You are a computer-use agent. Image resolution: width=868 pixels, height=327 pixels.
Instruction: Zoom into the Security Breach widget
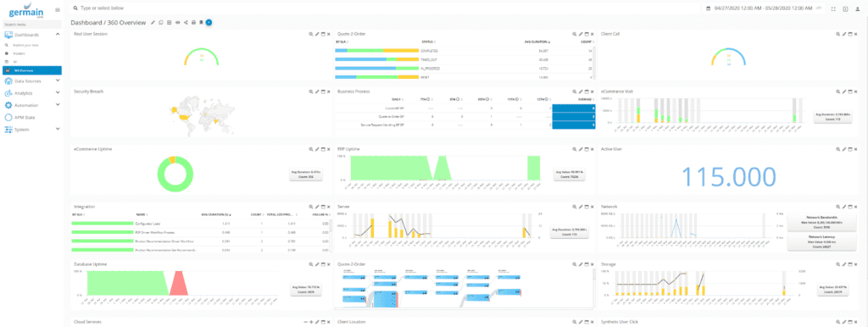311,91
